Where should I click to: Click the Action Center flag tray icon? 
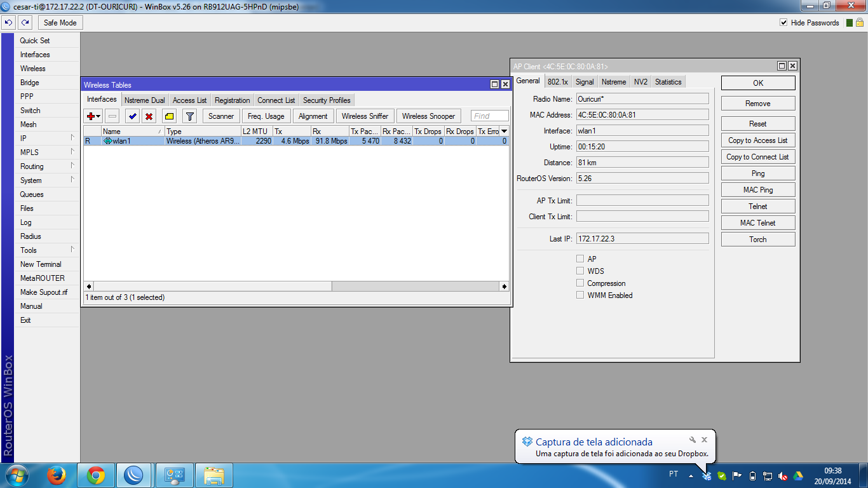(x=737, y=476)
